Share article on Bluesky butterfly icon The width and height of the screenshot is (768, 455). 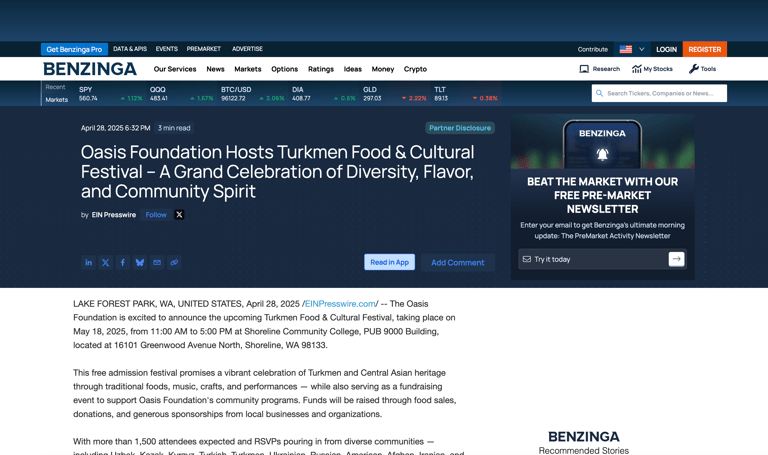pos(140,263)
